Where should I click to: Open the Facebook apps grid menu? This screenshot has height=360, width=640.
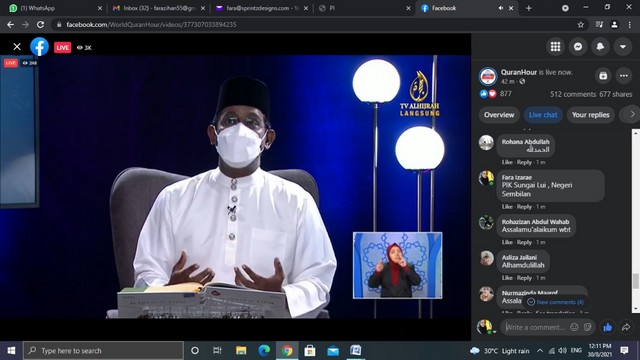point(556,47)
